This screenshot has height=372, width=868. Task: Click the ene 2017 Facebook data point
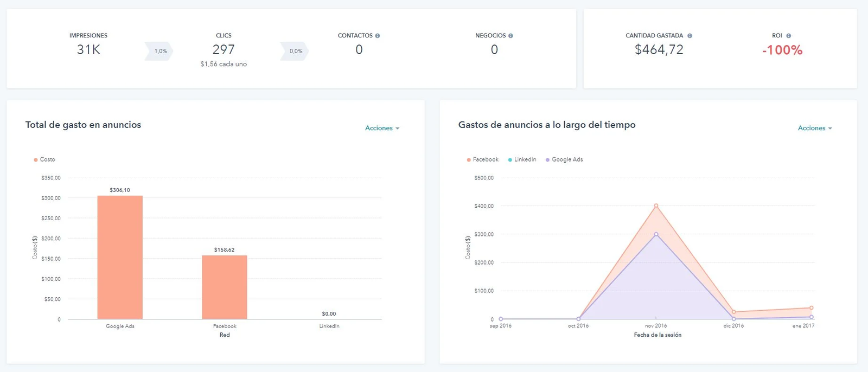click(811, 308)
